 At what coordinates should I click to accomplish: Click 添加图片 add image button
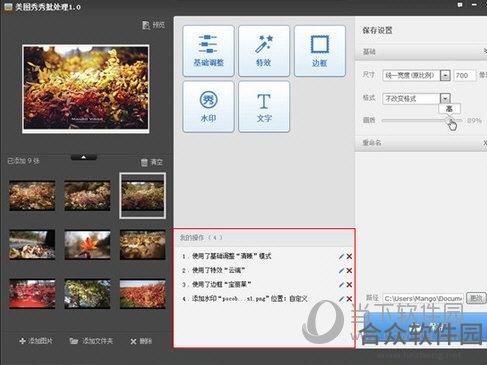click(x=36, y=341)
